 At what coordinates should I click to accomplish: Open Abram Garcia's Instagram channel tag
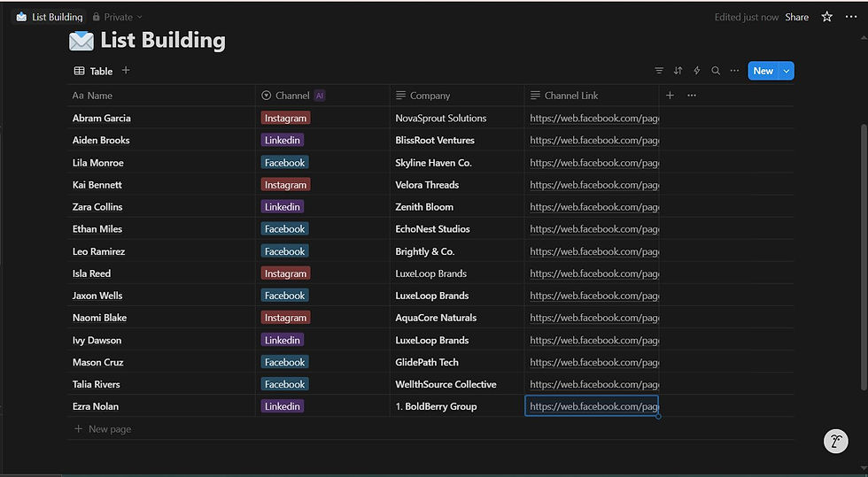tap(285, 118)
